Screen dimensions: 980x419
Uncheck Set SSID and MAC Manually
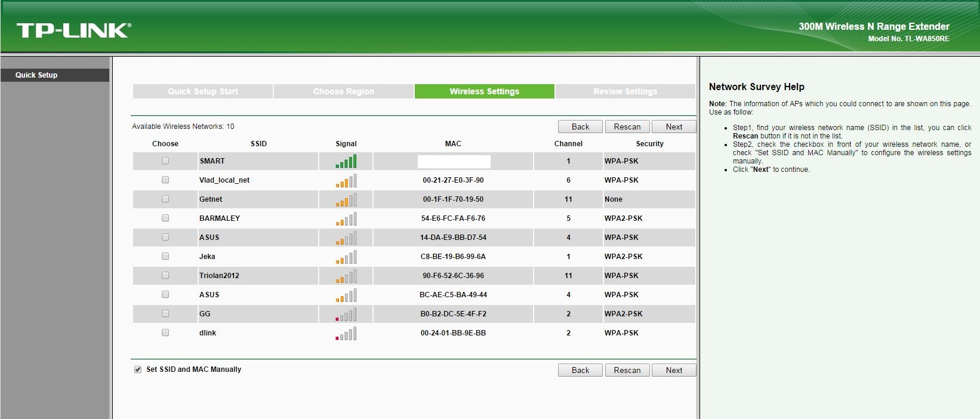(x=138, y=369)
